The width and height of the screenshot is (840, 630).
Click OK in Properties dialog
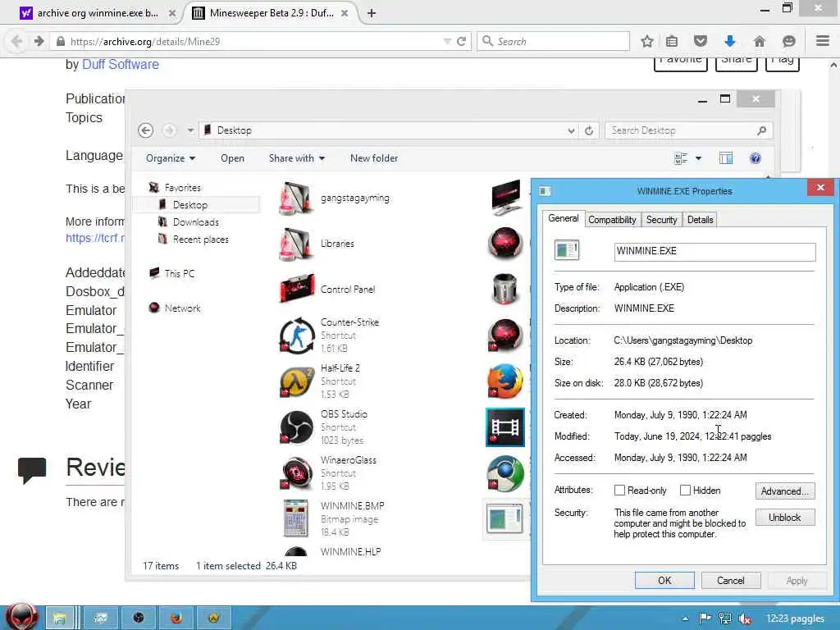coord(664,580)
